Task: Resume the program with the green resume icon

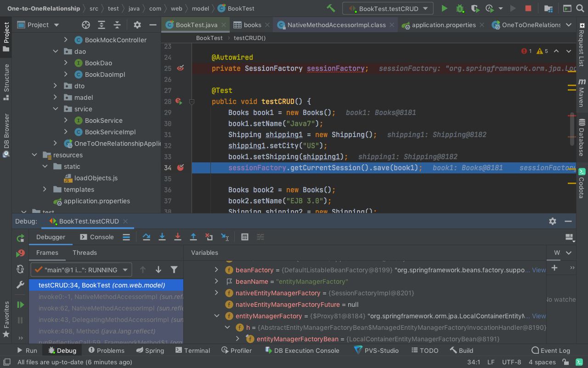Action: point(20,305)
